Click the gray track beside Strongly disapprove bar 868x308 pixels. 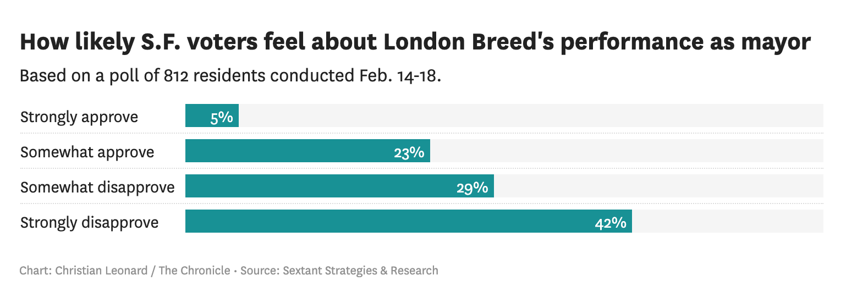pos(727,221)
